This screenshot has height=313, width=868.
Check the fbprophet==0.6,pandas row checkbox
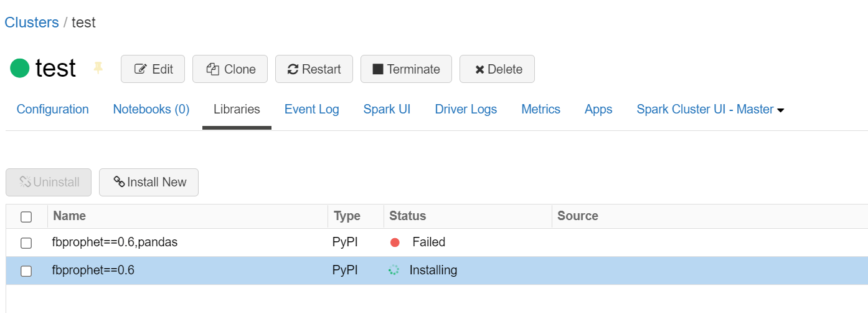(26, 243)
